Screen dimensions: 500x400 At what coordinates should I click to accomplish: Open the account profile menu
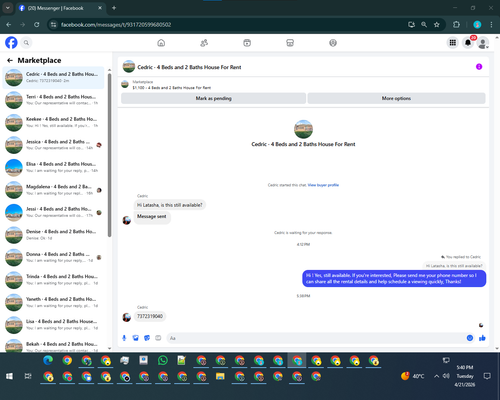pyautogui.click(x=483, y=43)
